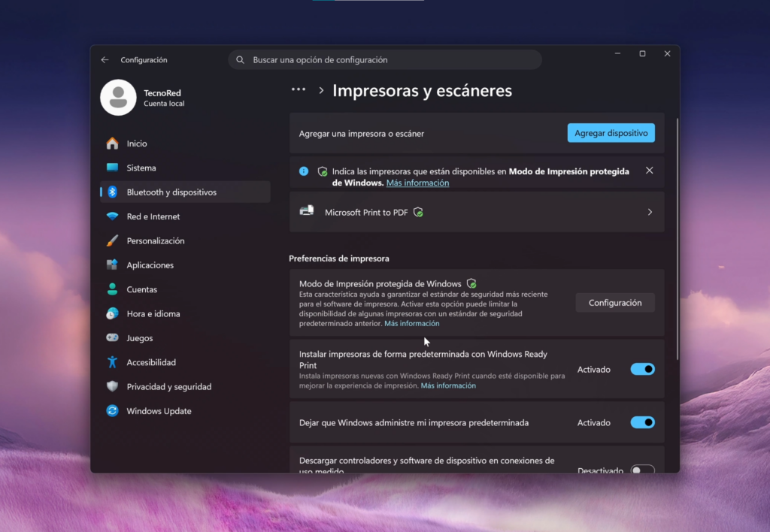
Task: Click the Juegos gamepad icon
Action: (x=113, y=337)
